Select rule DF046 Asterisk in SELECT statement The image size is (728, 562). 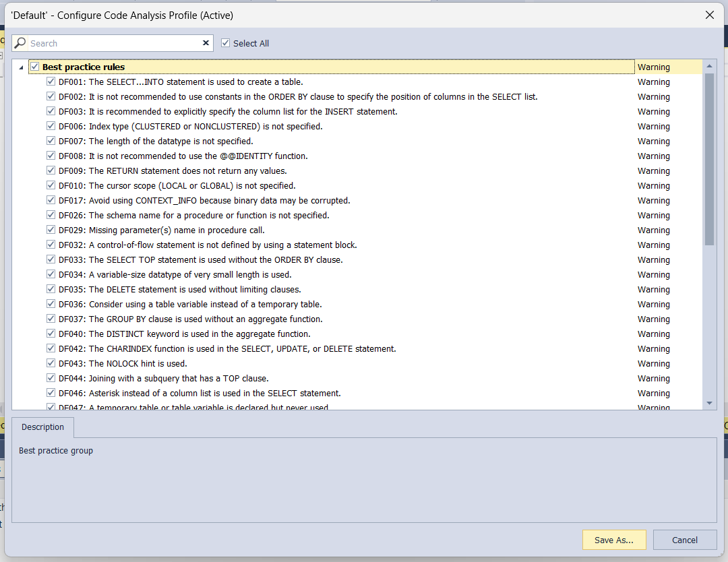point(214,393)
